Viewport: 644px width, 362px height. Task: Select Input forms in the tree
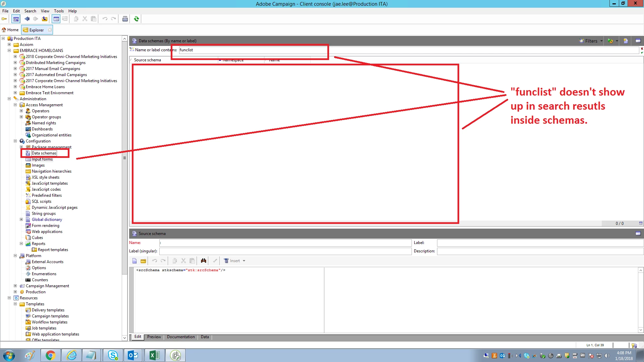tap(42, 159)
